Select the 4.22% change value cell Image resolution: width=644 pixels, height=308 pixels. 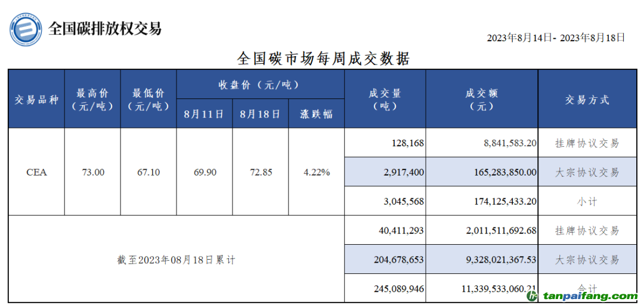316,172
